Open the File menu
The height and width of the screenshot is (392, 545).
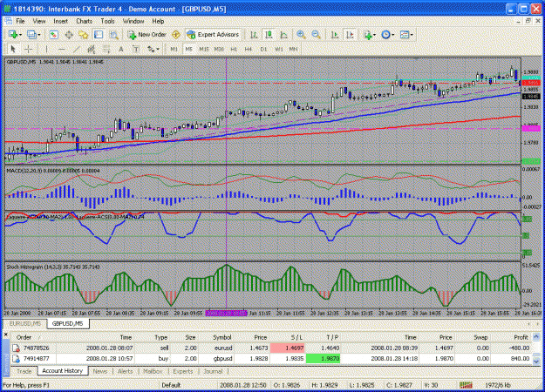pyautogui.click(x=21, y=21)
